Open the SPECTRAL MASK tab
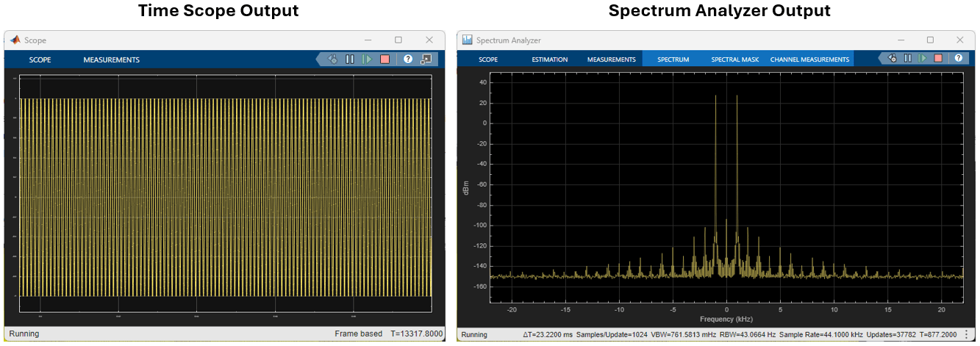The width and height of the screenshot is (980, 346). 735,60
